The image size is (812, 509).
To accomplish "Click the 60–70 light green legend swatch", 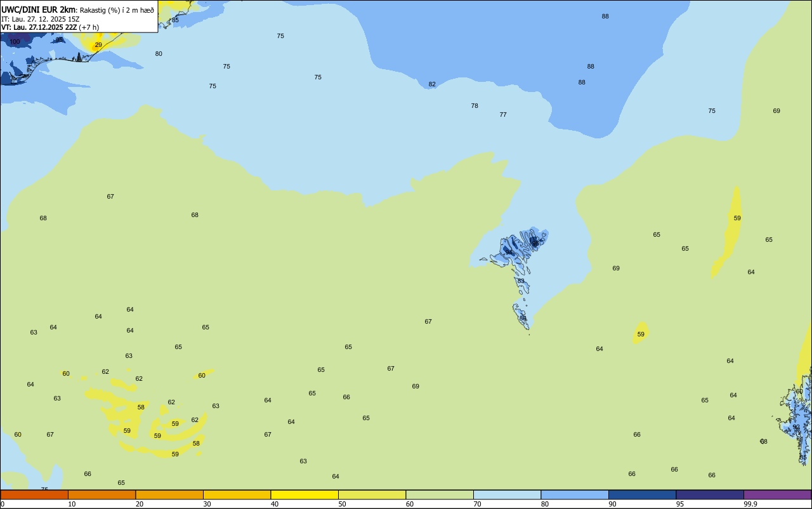I will 440,494.
